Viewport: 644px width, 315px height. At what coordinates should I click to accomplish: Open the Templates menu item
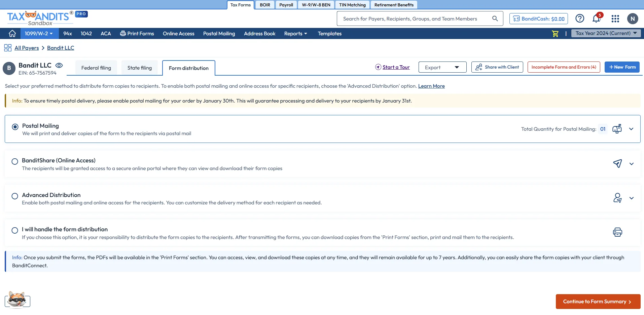(x=330, y=34)
